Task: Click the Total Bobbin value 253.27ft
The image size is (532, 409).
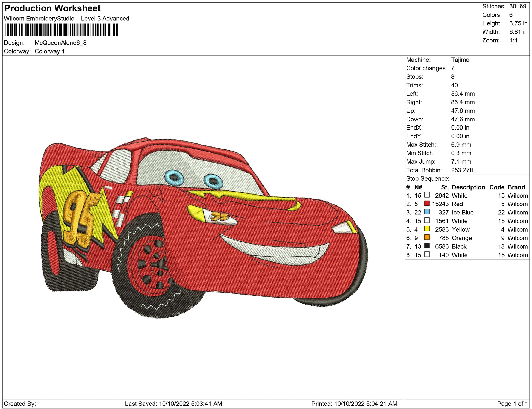Action: tap(462, 170)
